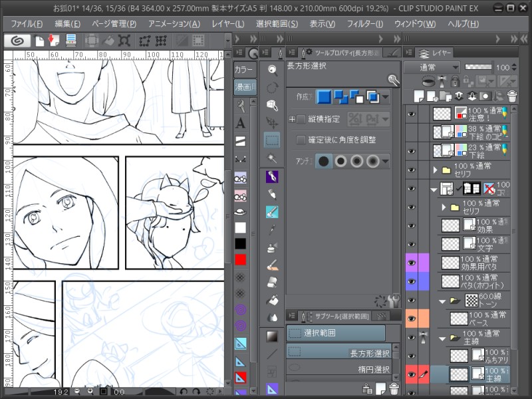
Task: Select the Gradient tool
Action: (272, 336)
